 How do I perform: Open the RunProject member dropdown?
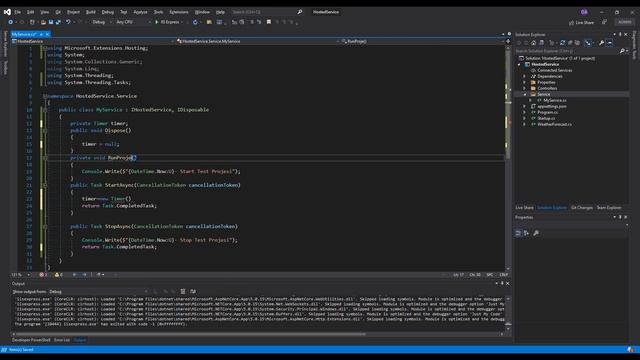(422, 41)
